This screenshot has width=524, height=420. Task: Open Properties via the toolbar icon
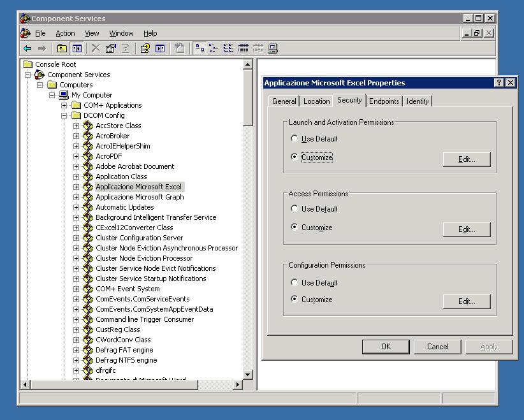tap(111, 49)
